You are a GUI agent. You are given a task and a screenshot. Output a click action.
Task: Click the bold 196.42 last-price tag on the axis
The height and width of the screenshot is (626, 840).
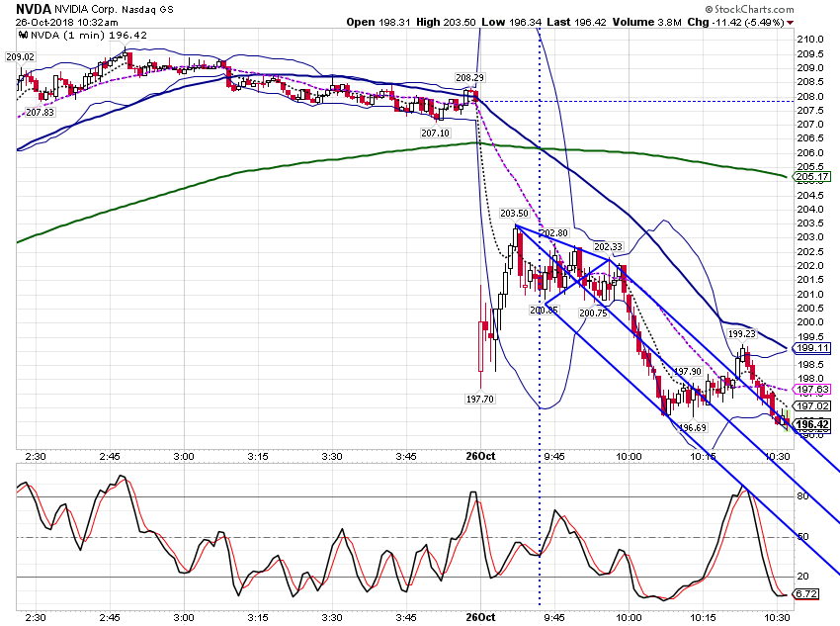point(812,424)
